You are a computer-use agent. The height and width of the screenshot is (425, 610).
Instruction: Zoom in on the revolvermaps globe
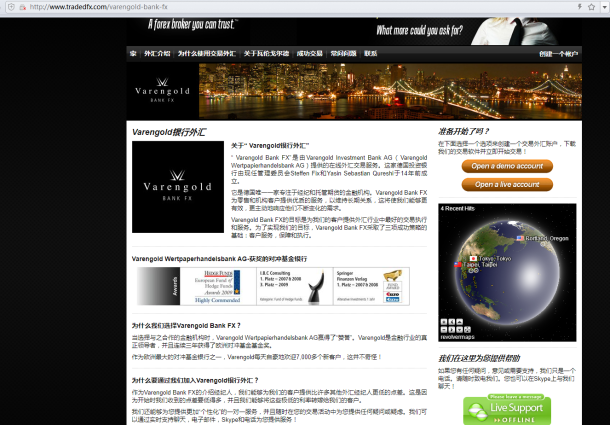(444, 322)
